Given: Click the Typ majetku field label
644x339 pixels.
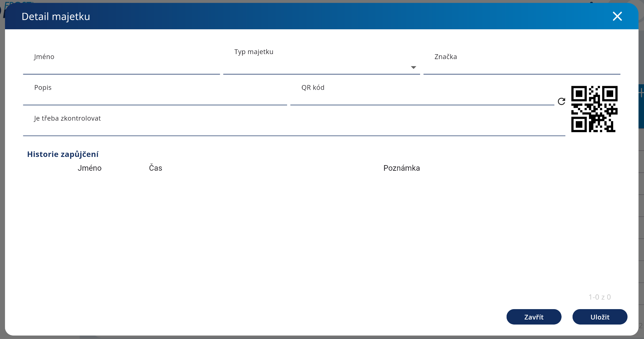Looking at the screenshot, I should click(x=254, y=52).
